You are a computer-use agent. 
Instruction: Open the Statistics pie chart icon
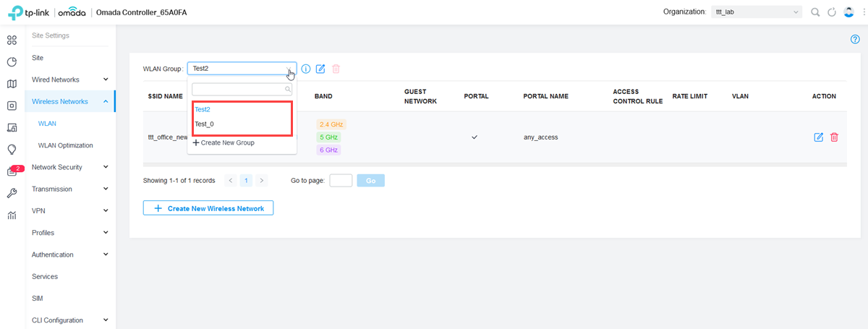[x=12, y=62]
